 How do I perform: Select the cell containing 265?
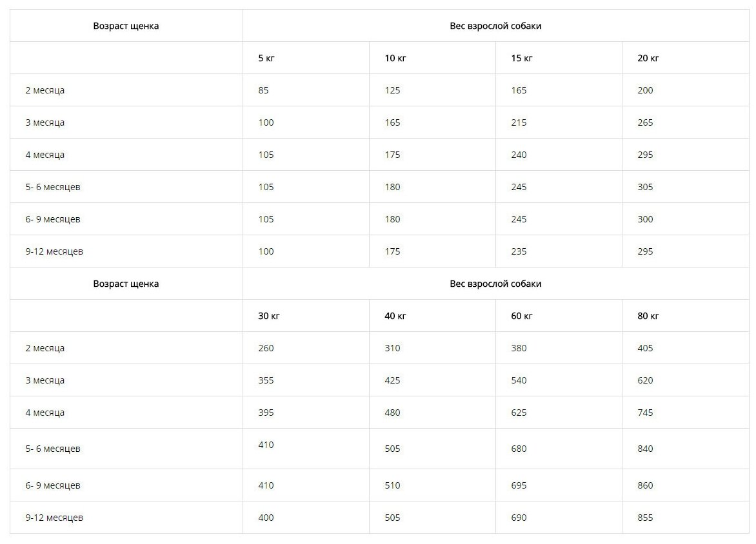(x=645, y=123)
